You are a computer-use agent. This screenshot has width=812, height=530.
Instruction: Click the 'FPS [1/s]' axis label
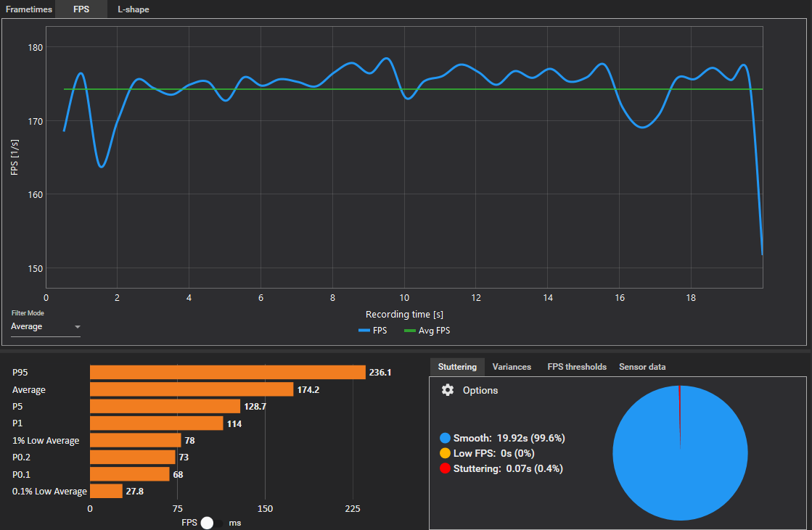pos(15,157)
